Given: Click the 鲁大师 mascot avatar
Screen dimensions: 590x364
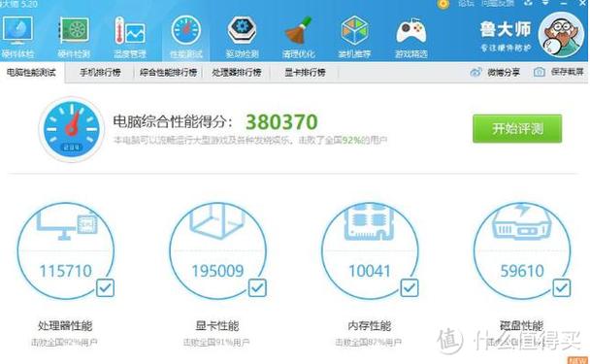Looking at the screenshot, I should pyautogui.click(x=561, y=35).
